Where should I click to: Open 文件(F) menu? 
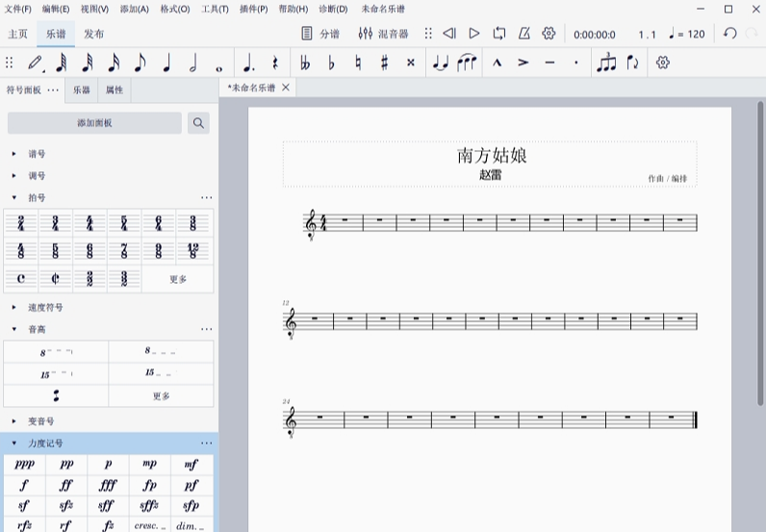coord(17,9)
